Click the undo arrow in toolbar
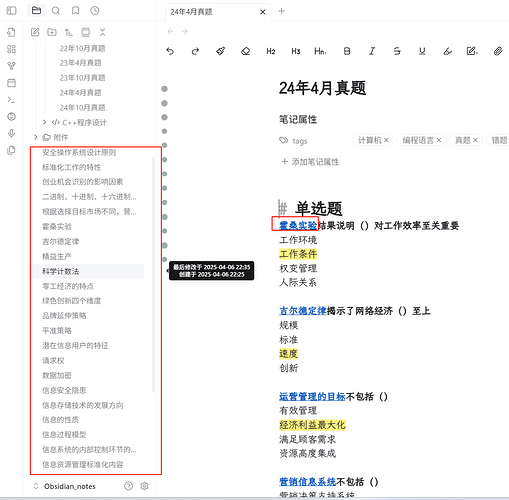Image resolution: width=509 pixels, height=500 pixels. pos(170,51)
